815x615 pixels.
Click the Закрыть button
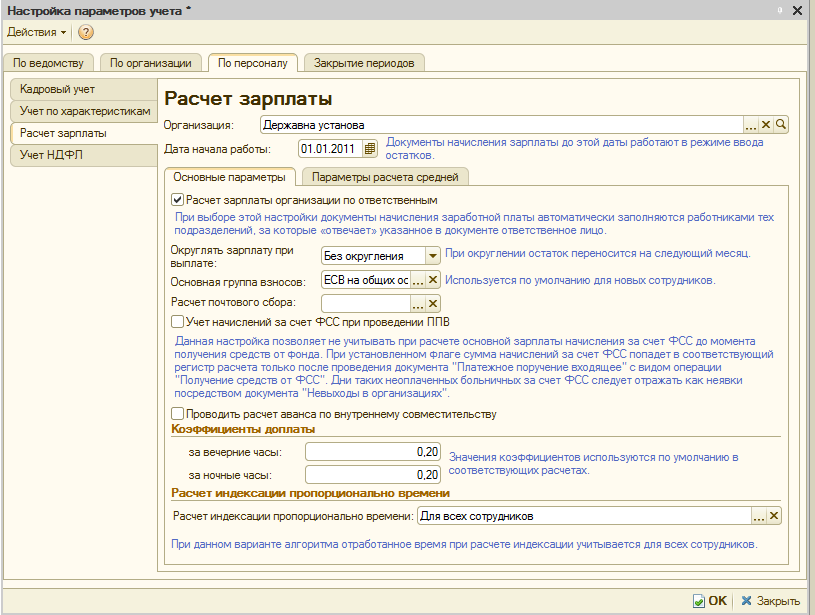pyautogui.click(x=771, y=600)
